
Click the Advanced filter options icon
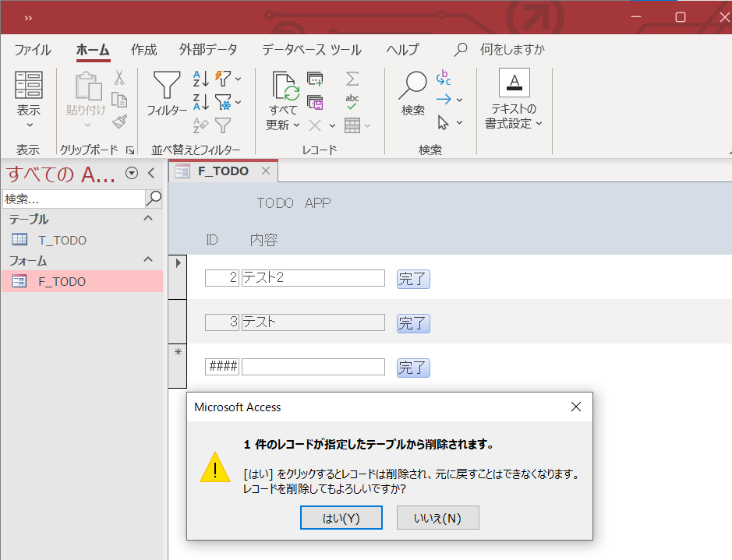coord(223,102)
